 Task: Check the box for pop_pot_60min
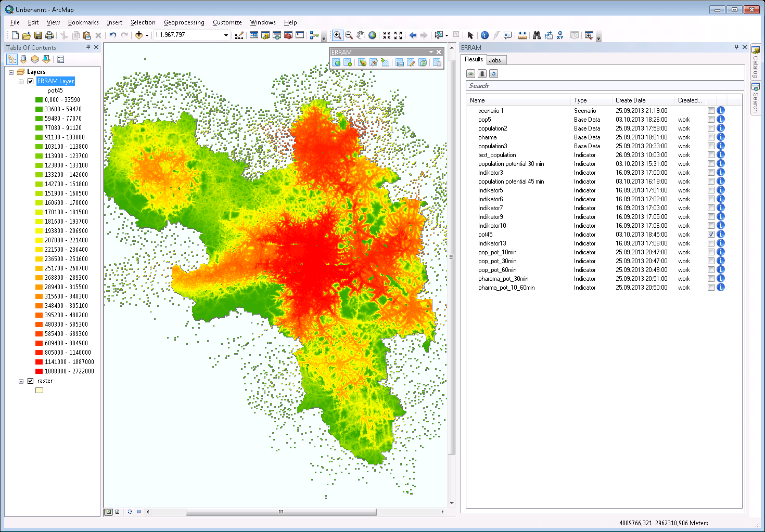tap(711, 270)
